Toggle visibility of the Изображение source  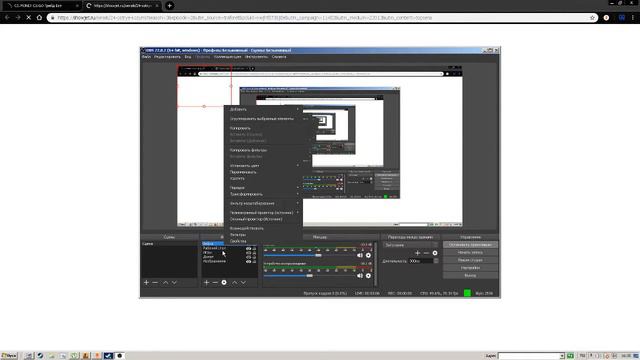click(248, 262)
